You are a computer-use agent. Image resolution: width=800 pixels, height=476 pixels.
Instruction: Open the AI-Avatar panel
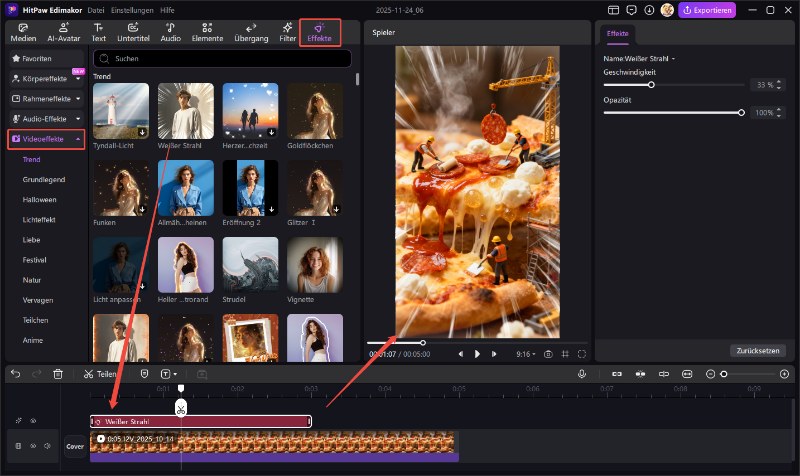point(63,32)
